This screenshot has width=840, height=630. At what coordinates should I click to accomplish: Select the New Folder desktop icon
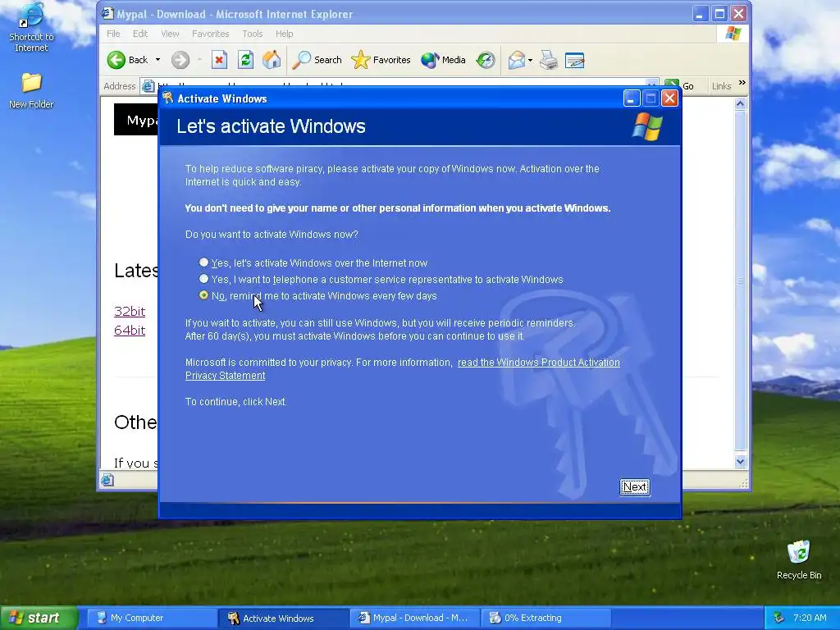click(x=31, y=90)
